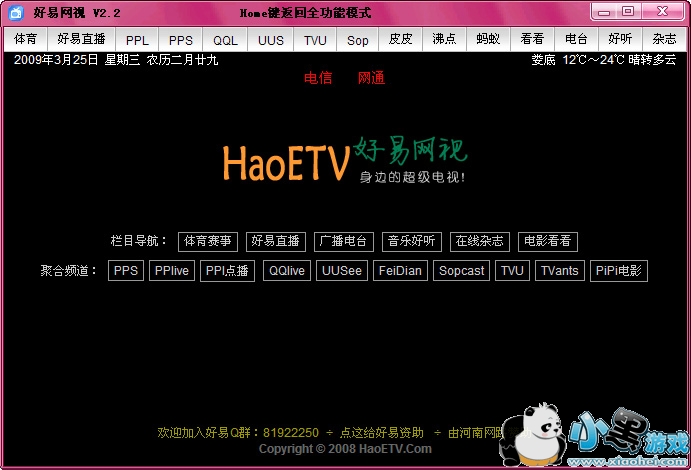This screenshot has height=470, width=691.
Task: Close the 好易网视 window
Action: 662,12
